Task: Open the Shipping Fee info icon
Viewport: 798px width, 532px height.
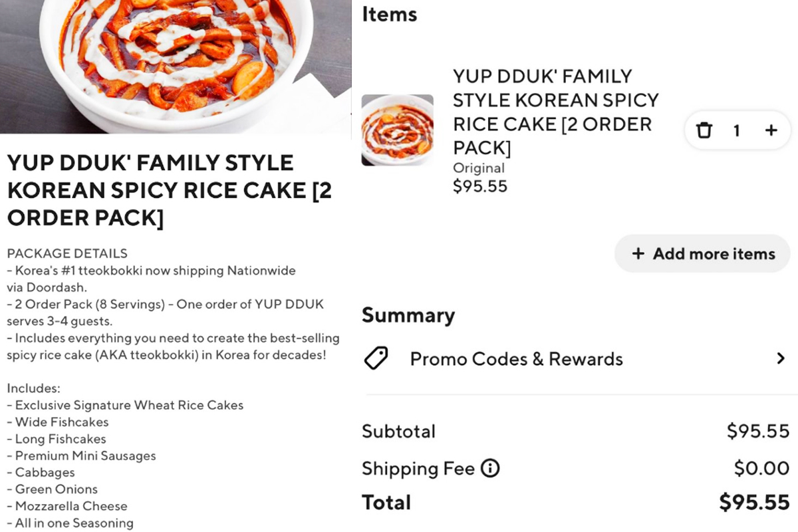Action: pyautogui.click(x=489, y=469)
